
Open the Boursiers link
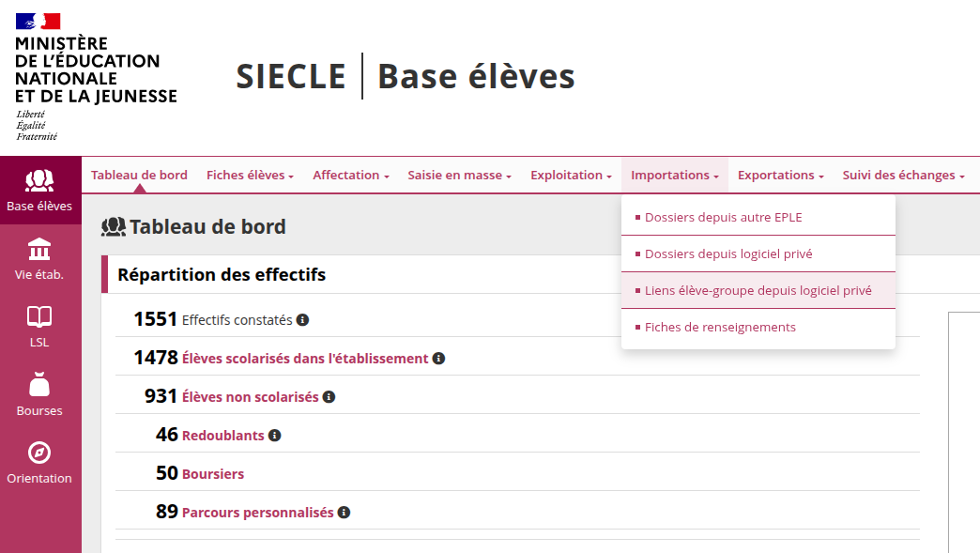click(x=213, y=474)
